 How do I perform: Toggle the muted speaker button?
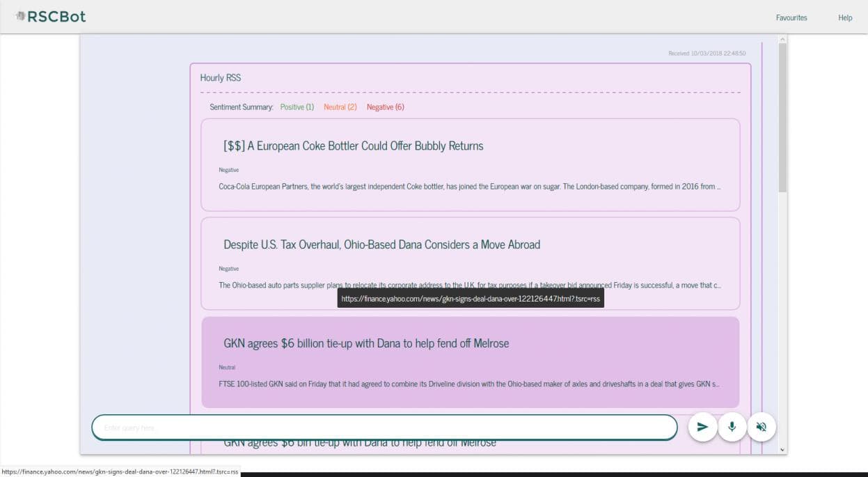762,427
